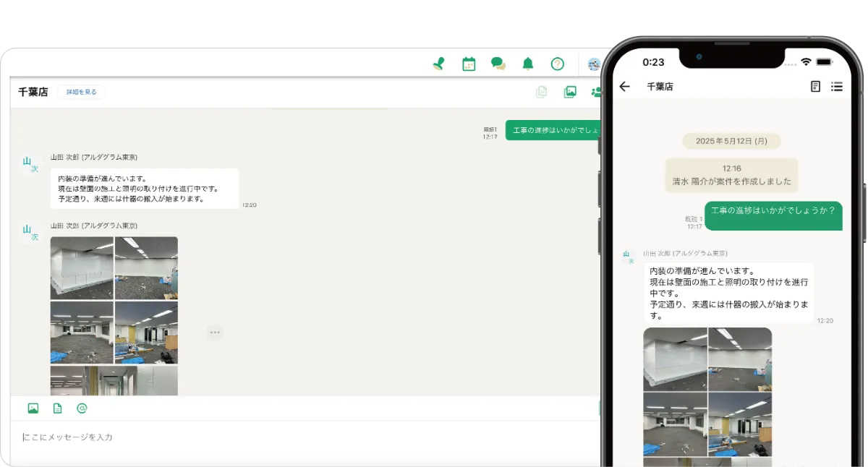Tap the back arrow on the phone
This screenshot has width=868, height=467.
[625, 86]
